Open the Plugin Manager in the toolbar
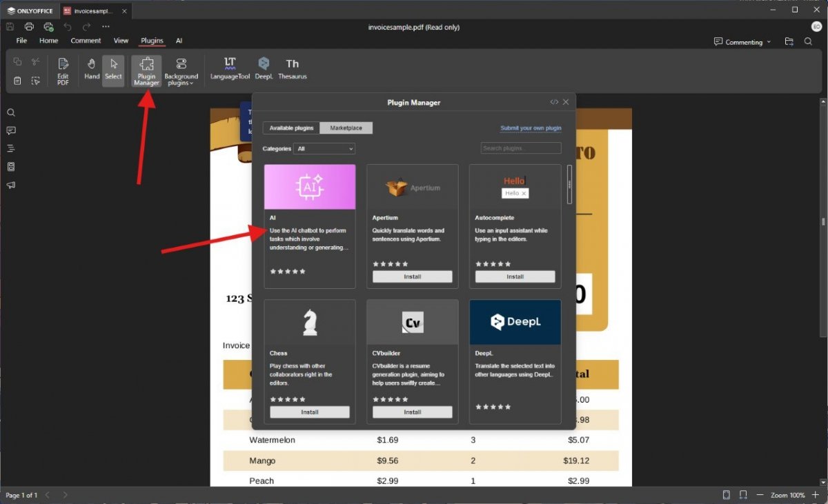Viewport: 828px width, 504px height. pyautogui.click(x=146, y=71)
